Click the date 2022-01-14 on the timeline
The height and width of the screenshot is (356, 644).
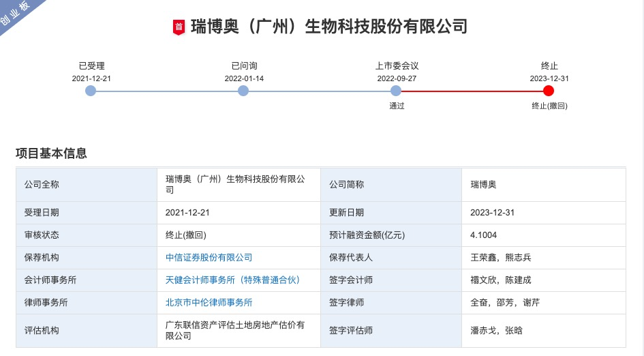click(244, 78)
